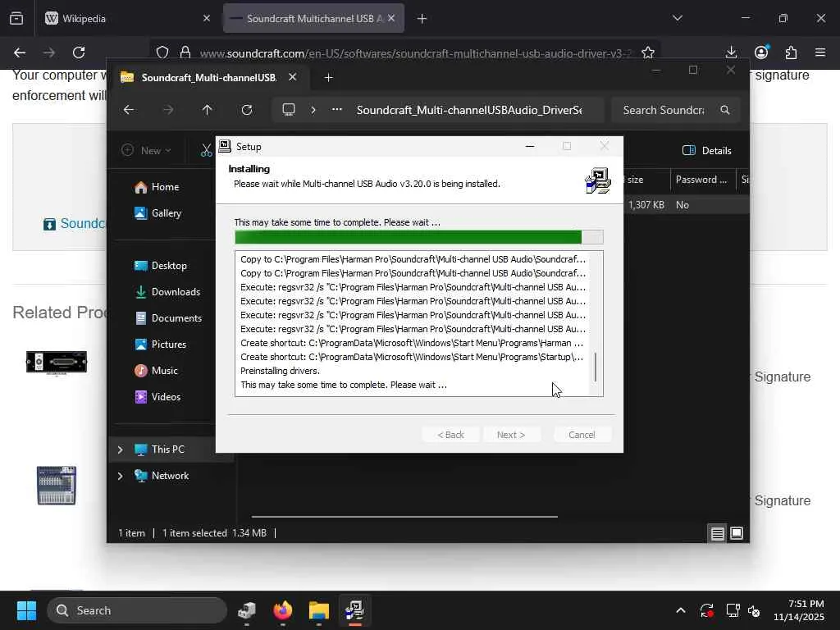Close the Wikipedia tab
840x630 pixels.
(x=206, y=18)
